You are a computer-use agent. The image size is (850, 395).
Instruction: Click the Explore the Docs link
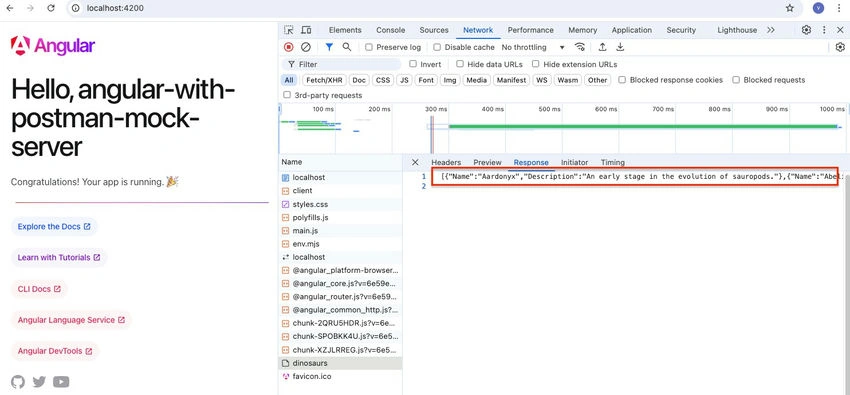(x=54, y=226)
